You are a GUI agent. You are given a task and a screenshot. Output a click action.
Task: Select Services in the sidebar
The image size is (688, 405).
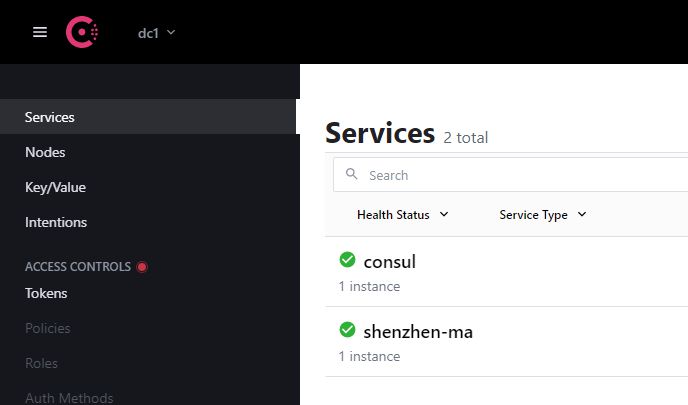pyautogui.click(x=50, y=117)
